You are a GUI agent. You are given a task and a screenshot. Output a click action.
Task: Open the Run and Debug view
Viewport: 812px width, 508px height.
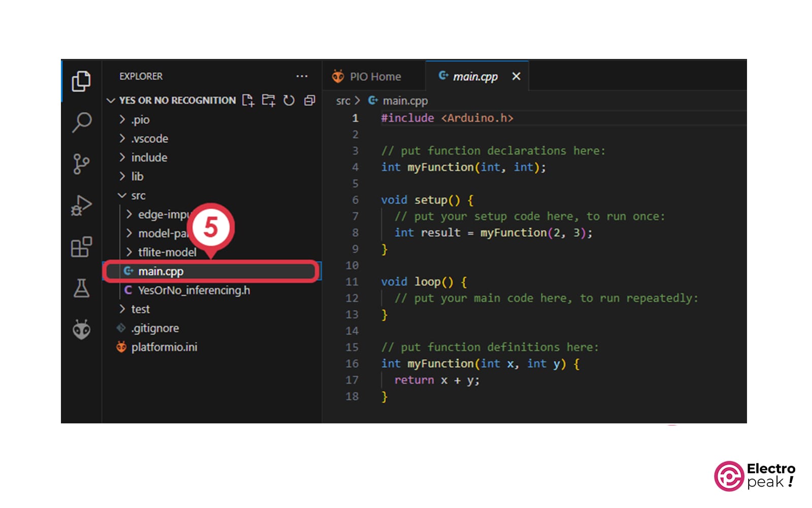click(x=81, y=206)
